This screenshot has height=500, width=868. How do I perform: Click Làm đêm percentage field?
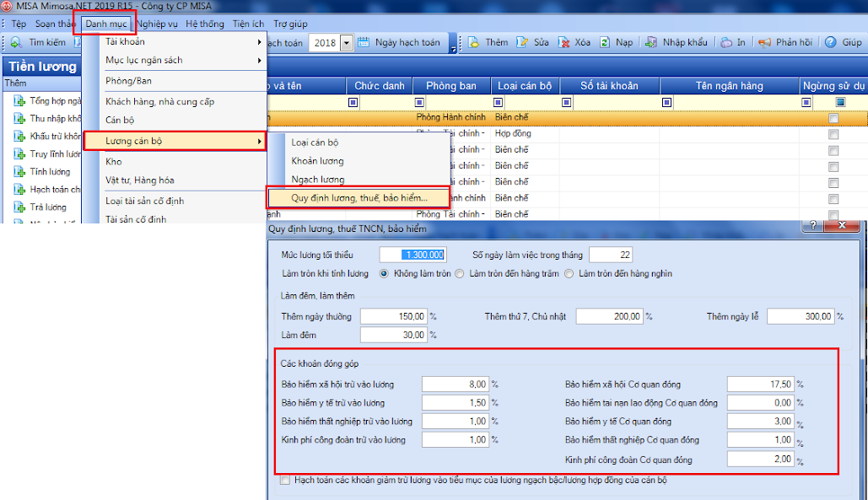[394, 336]
